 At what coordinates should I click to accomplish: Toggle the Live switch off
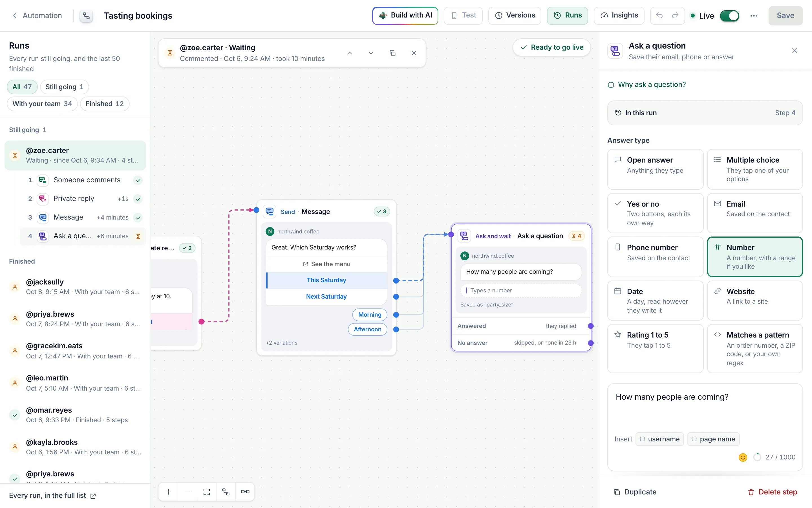[x=729, y=16]
